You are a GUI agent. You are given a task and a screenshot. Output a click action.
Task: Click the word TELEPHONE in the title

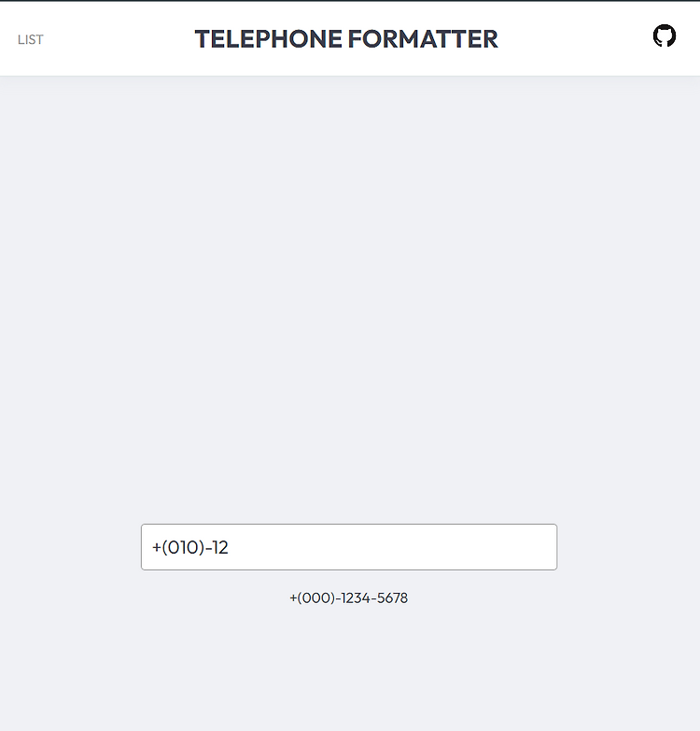[269, 38]
